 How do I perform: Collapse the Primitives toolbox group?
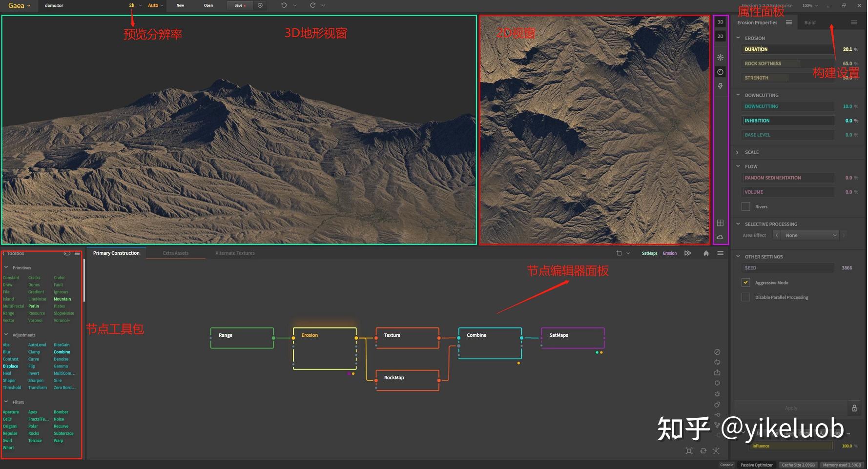click(x=6, y=267)
